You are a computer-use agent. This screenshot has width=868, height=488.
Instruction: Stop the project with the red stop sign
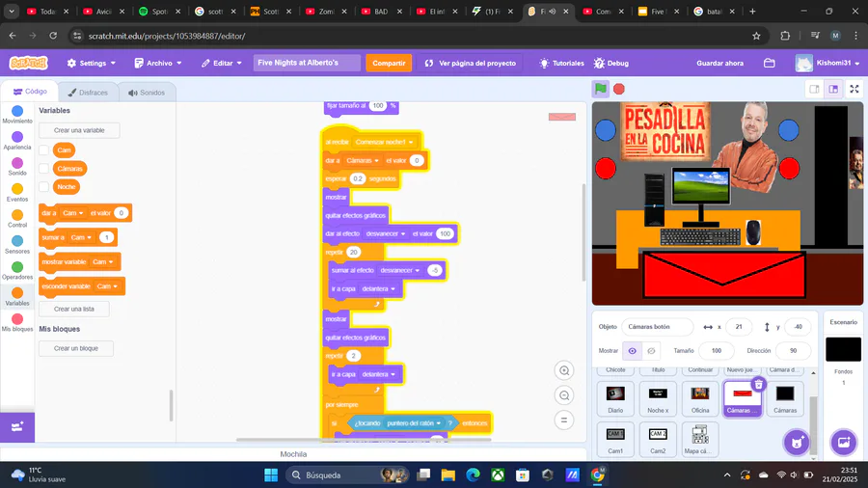(619, 89)
